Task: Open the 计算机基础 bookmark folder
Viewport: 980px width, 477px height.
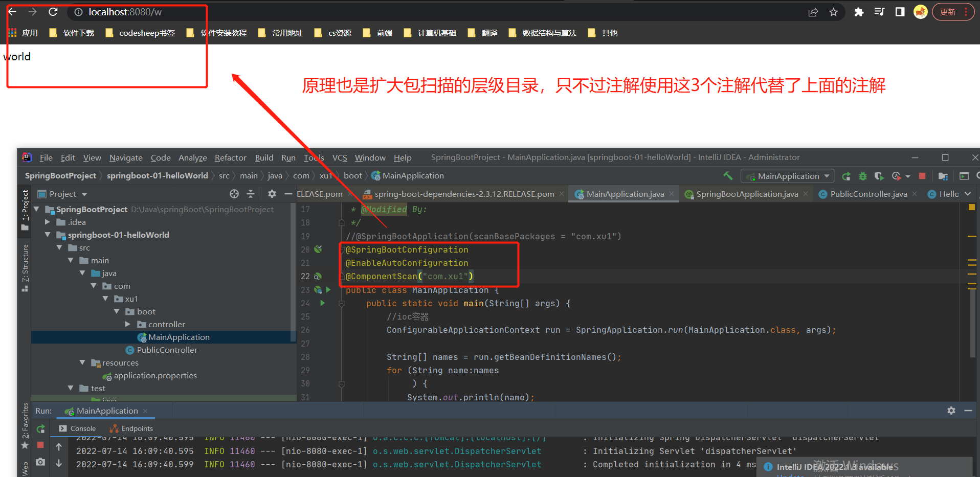Action: (430, 33)
